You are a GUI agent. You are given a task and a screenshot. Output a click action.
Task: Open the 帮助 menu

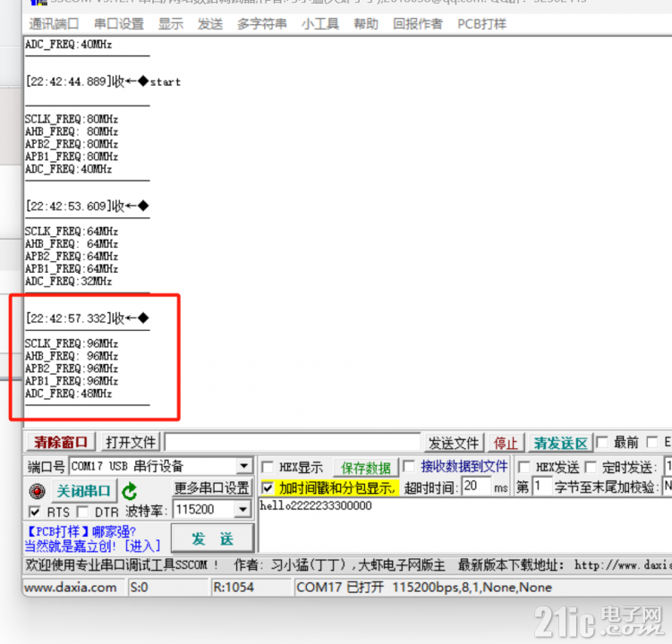(366, 23)
